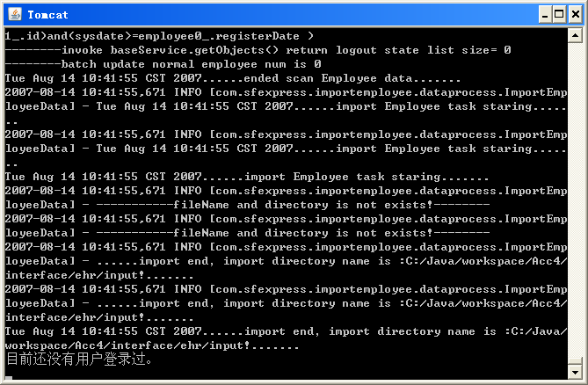The width and height of the screenshot is (588, 385).
Task: Maximize the Tomcat console window
Action: click(x=557, y=14)
